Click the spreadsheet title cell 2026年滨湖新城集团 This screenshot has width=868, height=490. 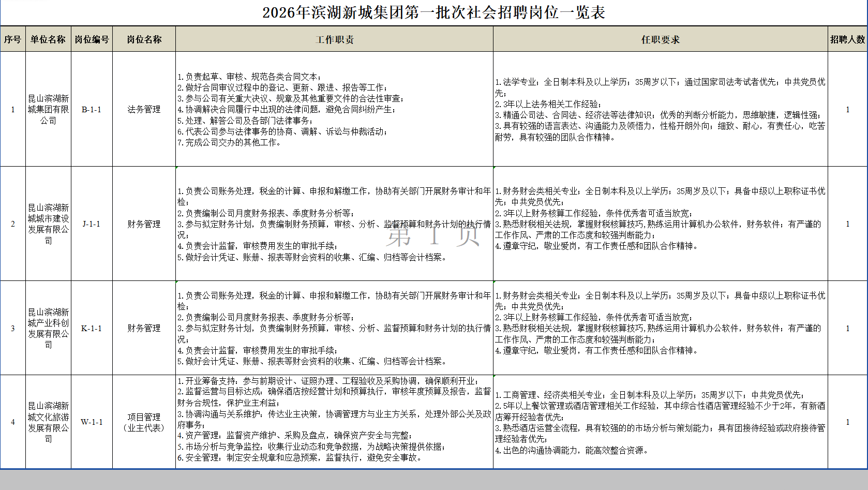pos(433,12)
